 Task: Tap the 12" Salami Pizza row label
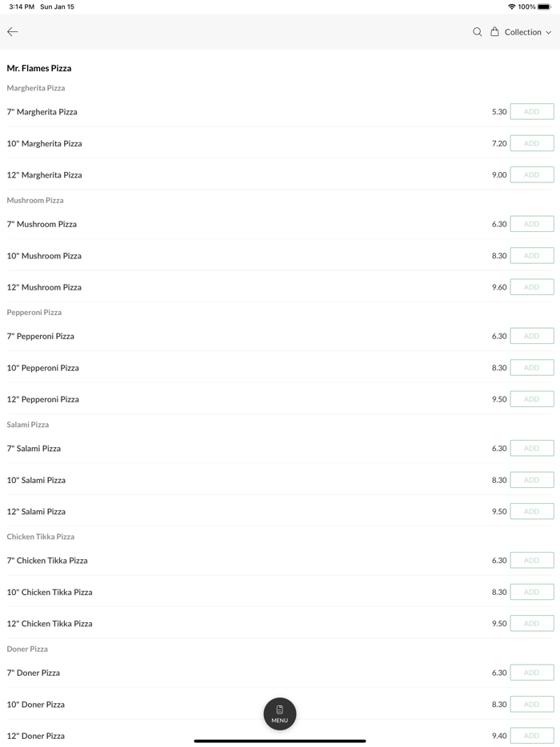[x=36, y=512]
